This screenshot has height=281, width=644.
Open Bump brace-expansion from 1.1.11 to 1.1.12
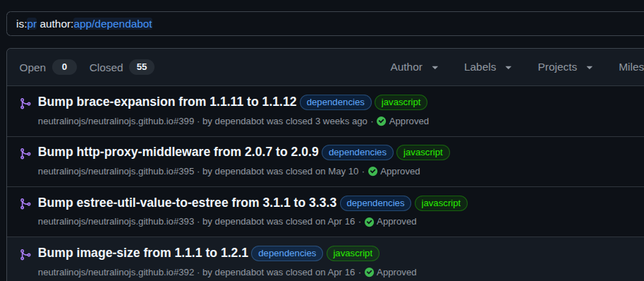point(167,102)
